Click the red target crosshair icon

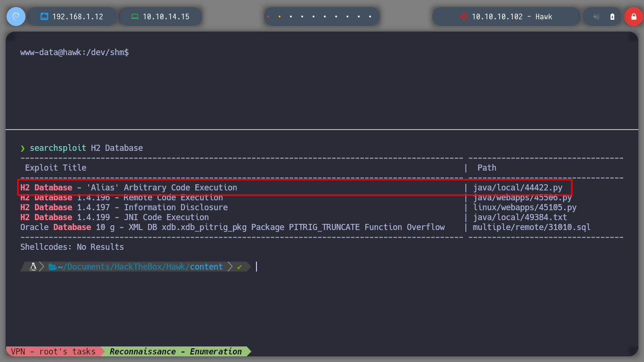point(463,16)
